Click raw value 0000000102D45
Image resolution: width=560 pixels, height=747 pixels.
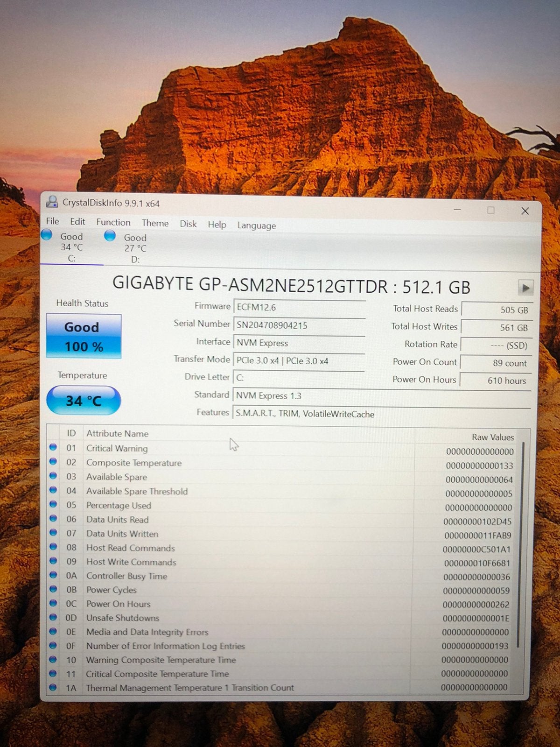[x=477, y=521]
